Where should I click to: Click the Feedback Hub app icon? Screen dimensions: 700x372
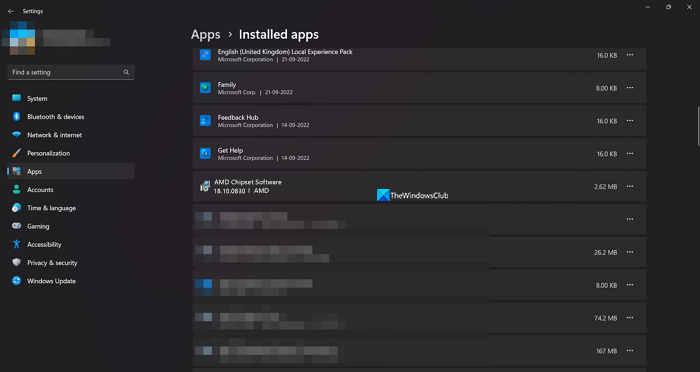click(205, 121)
